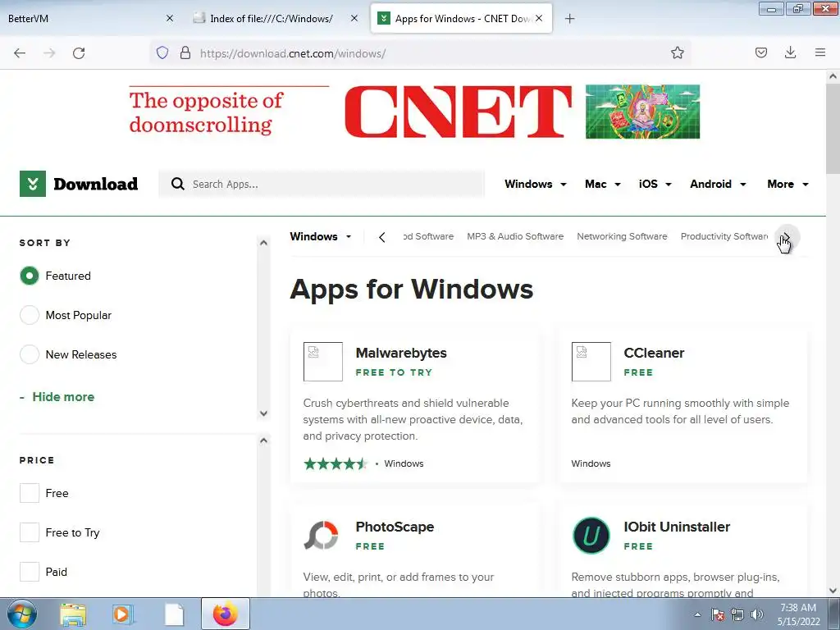This screenshot has width=840, height=630.
Task: Bookmark this page with the star
Action: 677,52
